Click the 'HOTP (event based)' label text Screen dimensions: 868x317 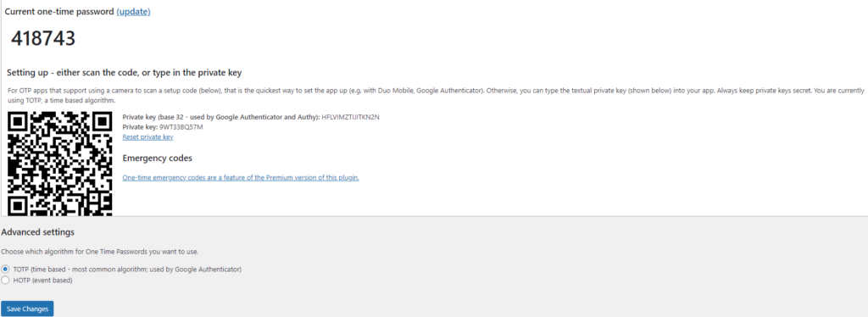42,280
